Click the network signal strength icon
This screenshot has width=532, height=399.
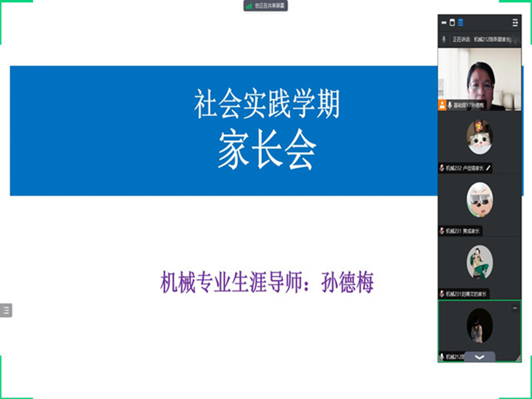point(249,6)
